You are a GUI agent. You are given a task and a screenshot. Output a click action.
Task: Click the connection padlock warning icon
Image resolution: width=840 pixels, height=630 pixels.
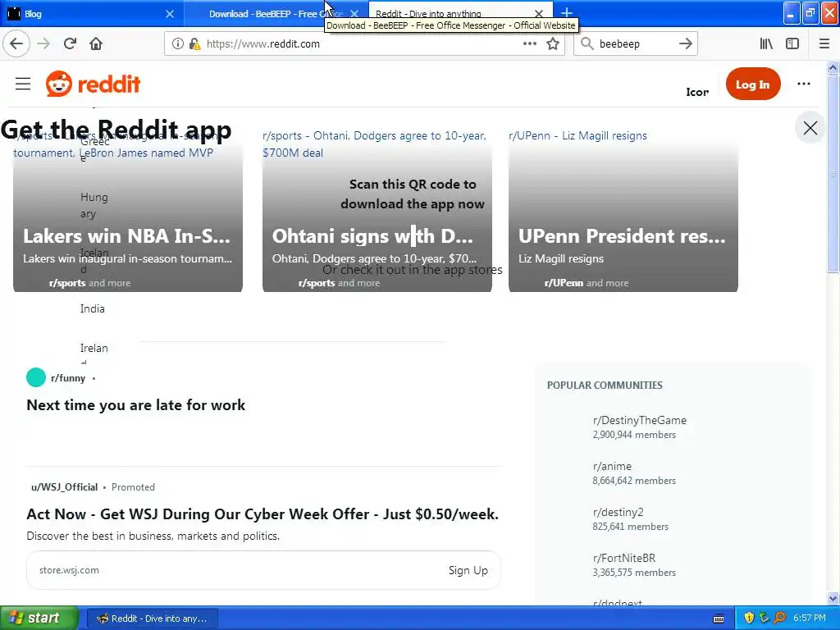[194, 43]
